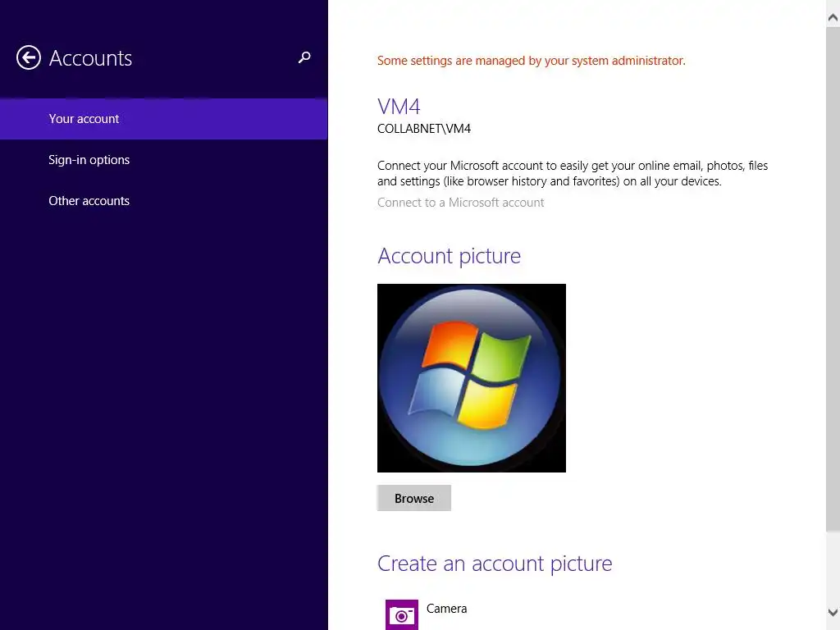Click the Camera label text

tap(447, 609)
